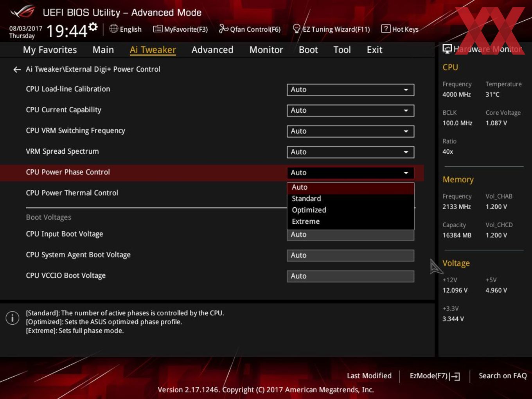Select CPU Current Capability label
Viewport: 532px width, 399px height.
(63, 110)
